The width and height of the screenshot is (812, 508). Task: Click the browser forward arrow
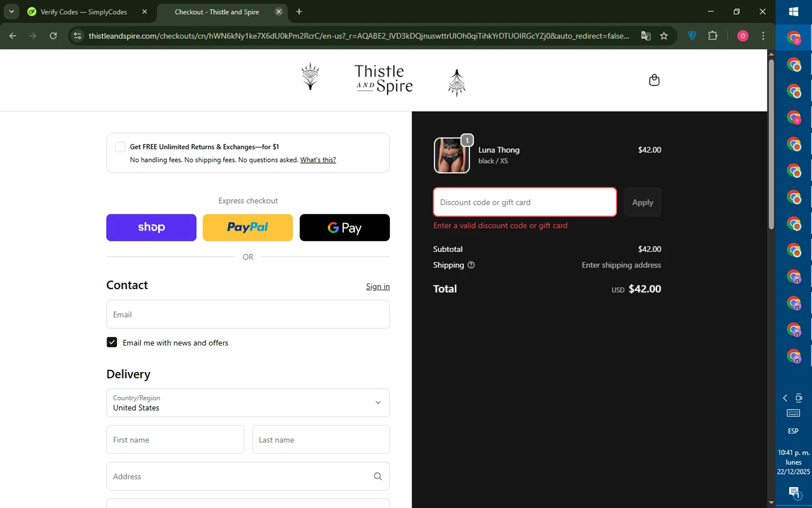33,36
